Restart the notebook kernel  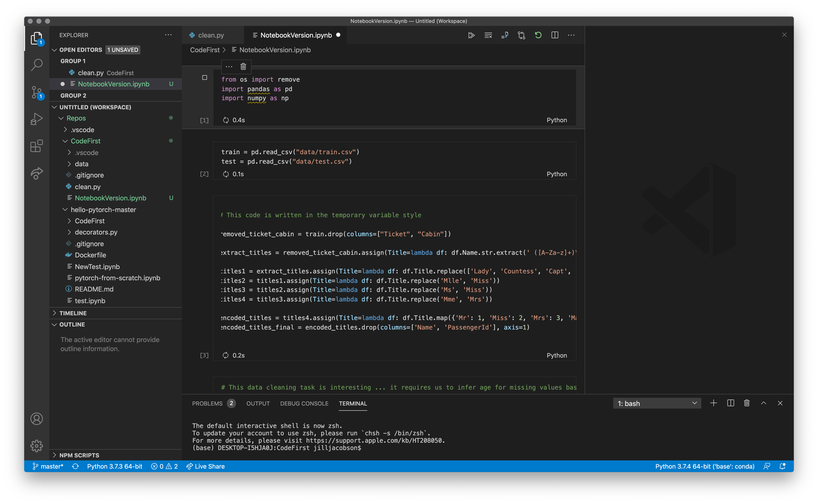pyautogui.click(x=538, y=35)
